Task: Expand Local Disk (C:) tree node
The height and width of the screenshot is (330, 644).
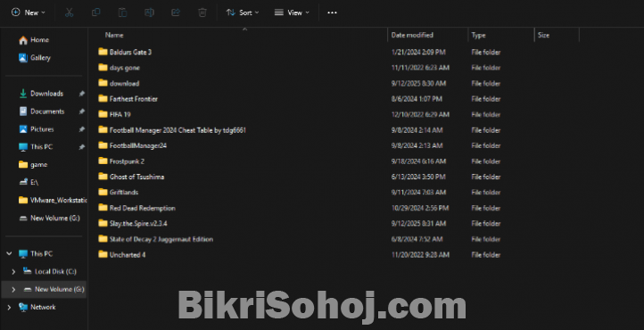Action: pyautogui.click(x=13, y=272)
